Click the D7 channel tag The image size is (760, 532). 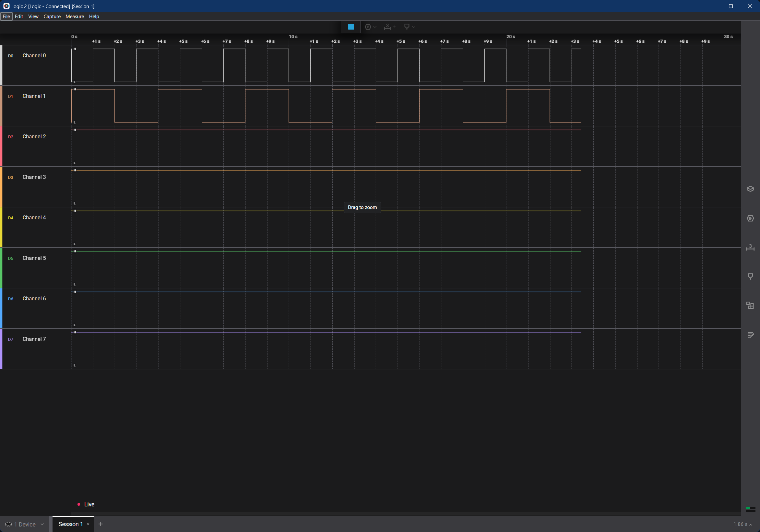tap(11, 340)
